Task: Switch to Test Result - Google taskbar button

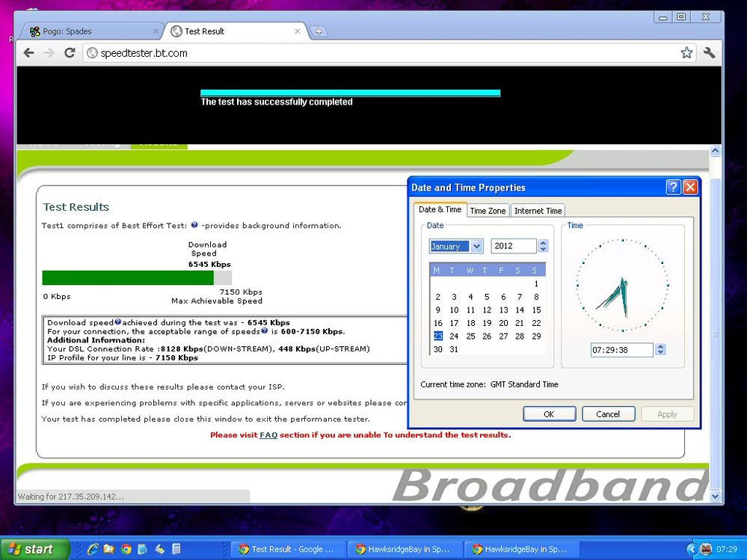Action: point(287,549)
